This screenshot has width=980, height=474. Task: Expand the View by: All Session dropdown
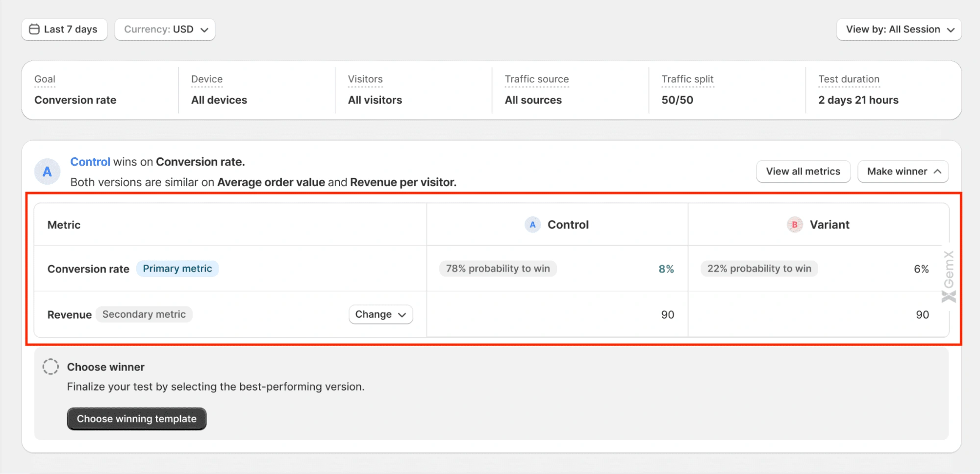(x=899, y=29)
